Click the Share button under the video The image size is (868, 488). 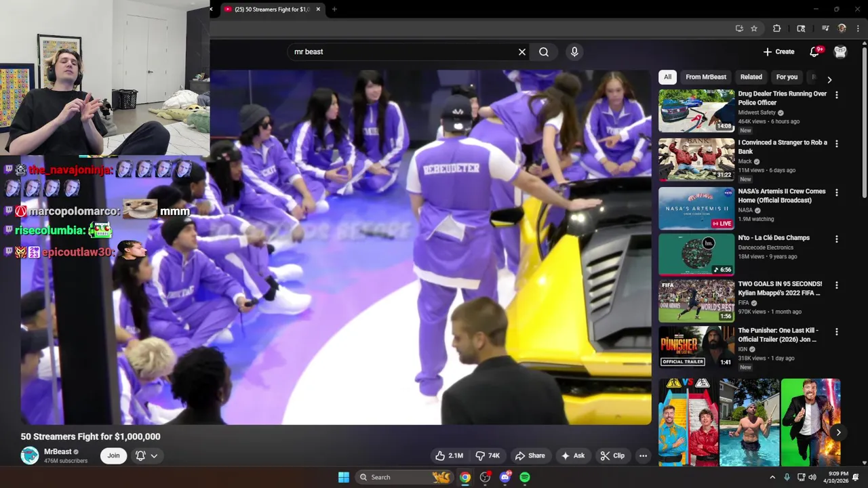point(530,455)
